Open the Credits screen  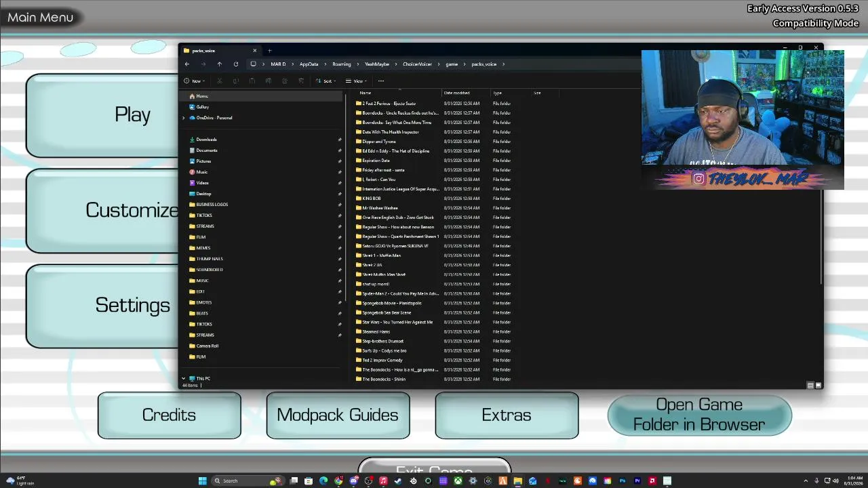click(169, 415)
